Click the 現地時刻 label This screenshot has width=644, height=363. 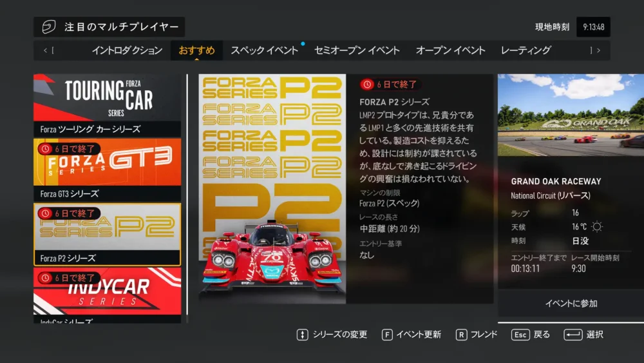point(552,27)
